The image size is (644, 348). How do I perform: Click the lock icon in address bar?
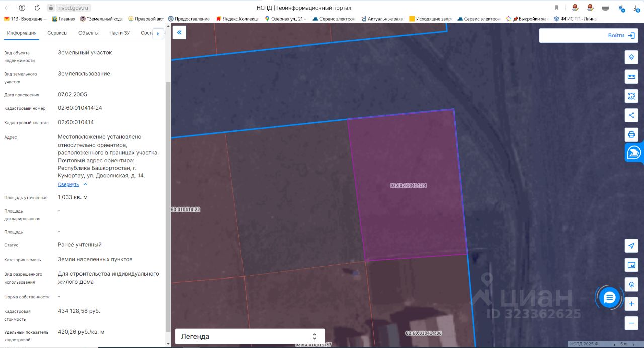click(50, 8)
